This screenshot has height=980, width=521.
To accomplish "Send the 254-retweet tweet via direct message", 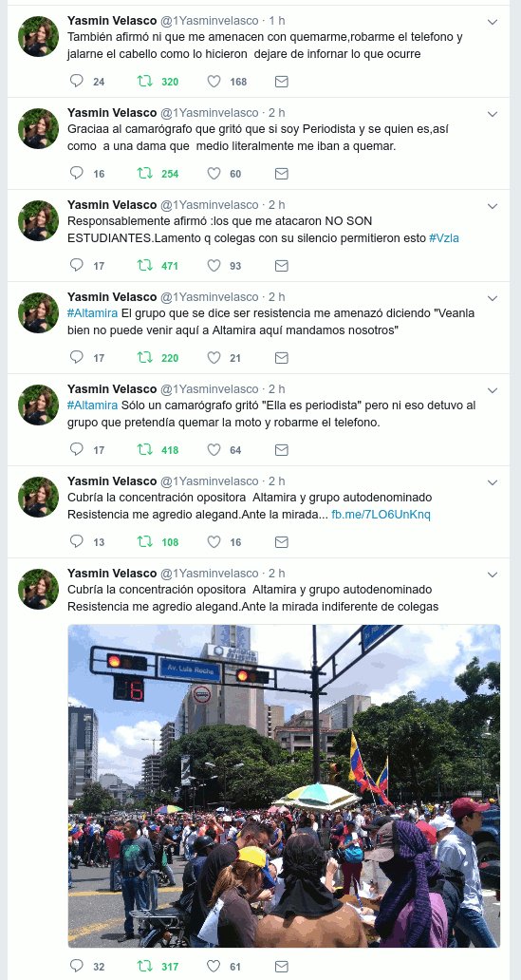I will tap(282, 174).
